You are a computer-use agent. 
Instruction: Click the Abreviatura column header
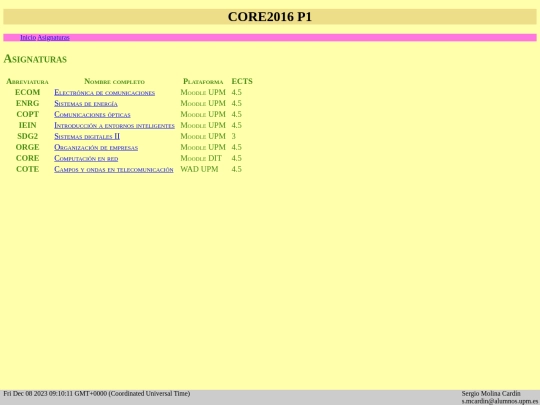click(27, 82)
